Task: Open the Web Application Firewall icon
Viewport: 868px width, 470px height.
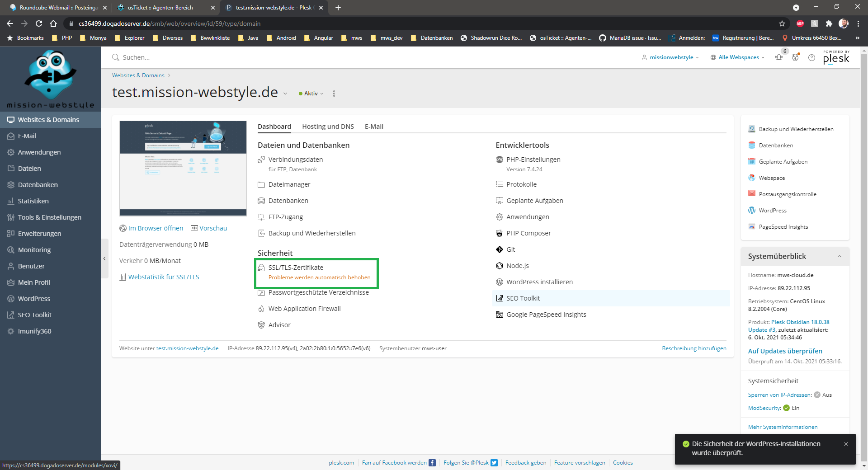Action: pos(261,309)
